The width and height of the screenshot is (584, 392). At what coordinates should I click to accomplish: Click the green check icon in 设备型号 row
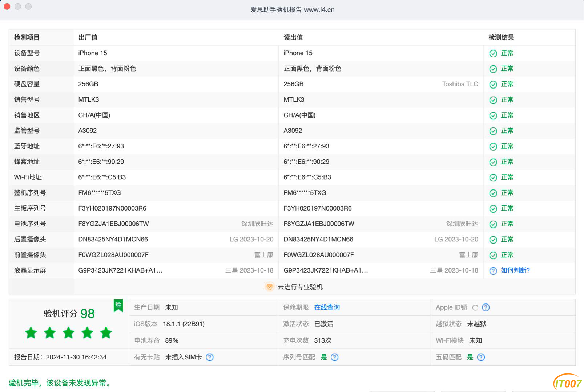click(x=493, y=53)
